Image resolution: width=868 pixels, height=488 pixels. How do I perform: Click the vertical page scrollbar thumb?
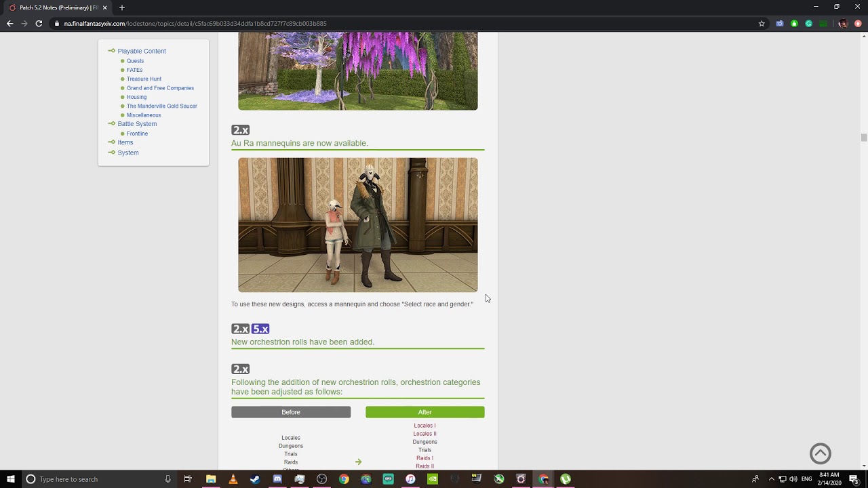point(864,138)
